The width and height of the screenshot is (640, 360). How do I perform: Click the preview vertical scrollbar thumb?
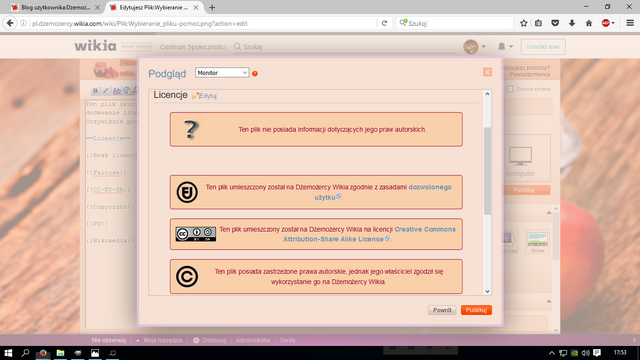point(487,171)
